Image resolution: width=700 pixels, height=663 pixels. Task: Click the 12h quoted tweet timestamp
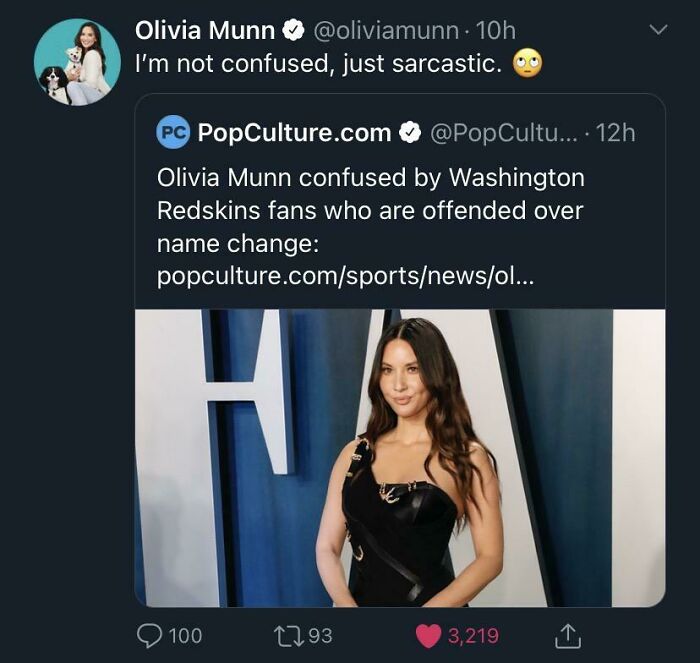pos(615,132)
